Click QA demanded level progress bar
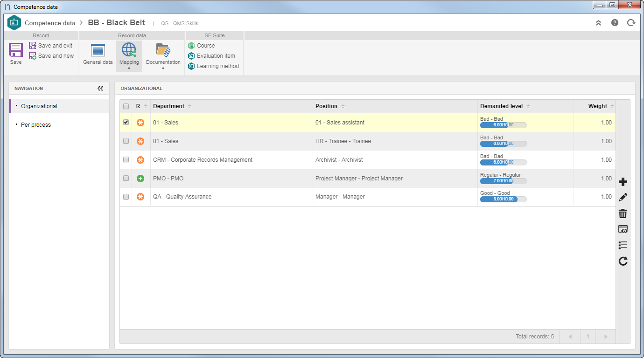Viewport: 644px width, 358px height. pyautogui.click(x=503, y=199)
